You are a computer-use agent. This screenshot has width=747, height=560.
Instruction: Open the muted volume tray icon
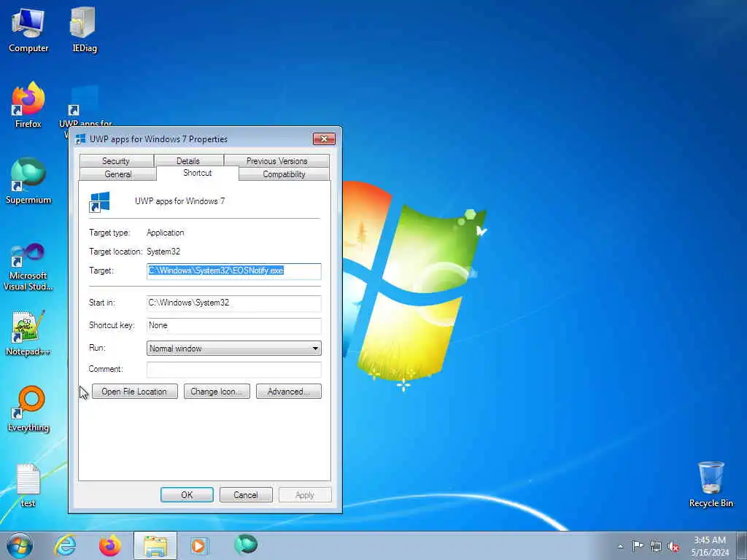[x=673, y=546]
